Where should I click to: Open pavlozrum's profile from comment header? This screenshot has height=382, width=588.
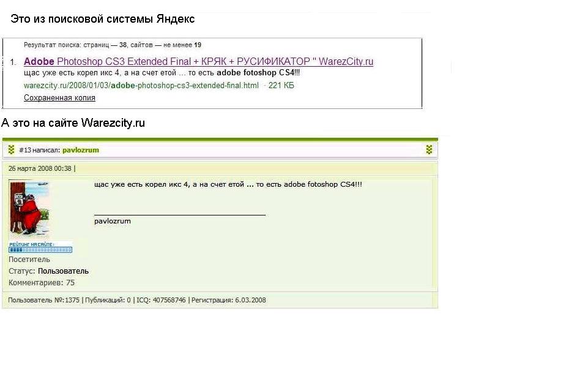point(81,150)
